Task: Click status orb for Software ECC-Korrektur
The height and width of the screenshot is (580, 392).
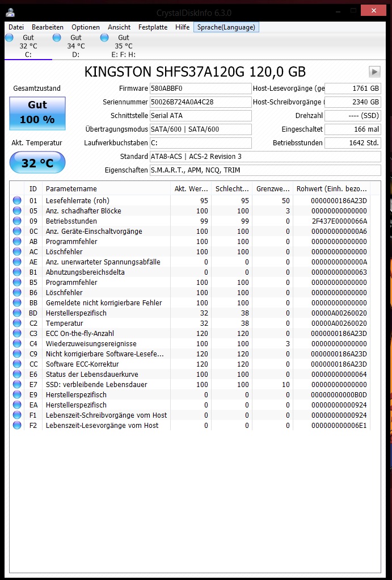Action: coord(17,364)
